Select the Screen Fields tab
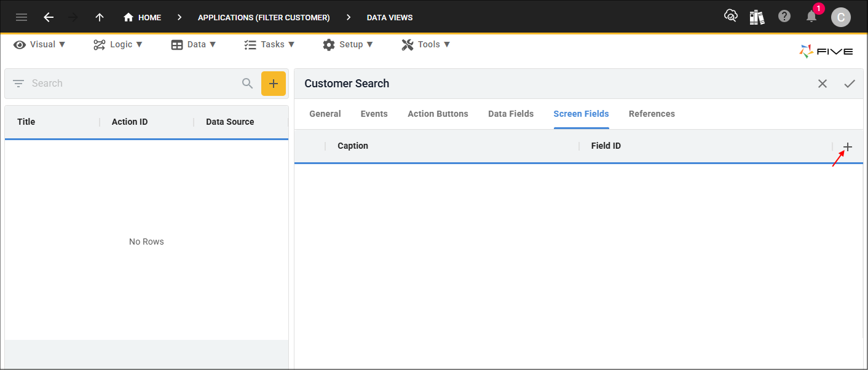Image resolution: width=868 pixels, height=370 pixels. tap(581, 114)
